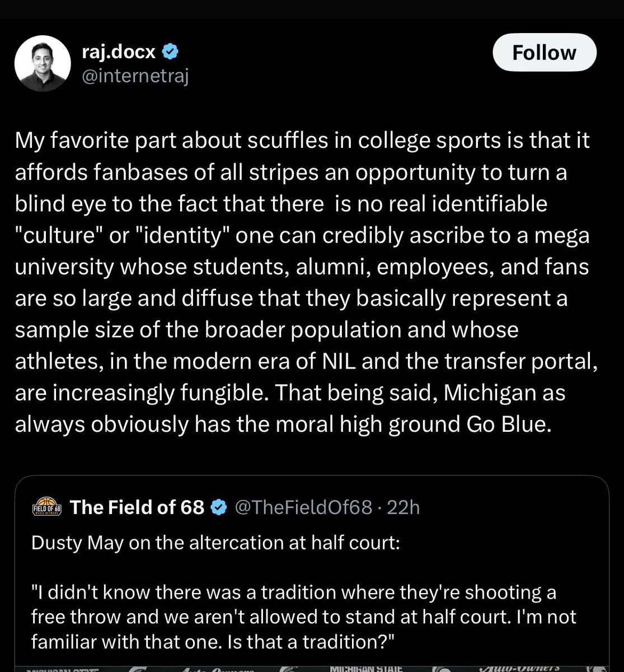This screenshot has height=672, width=624.
Task: Follow the @internetraj account
Action: (x=544, y=53)
